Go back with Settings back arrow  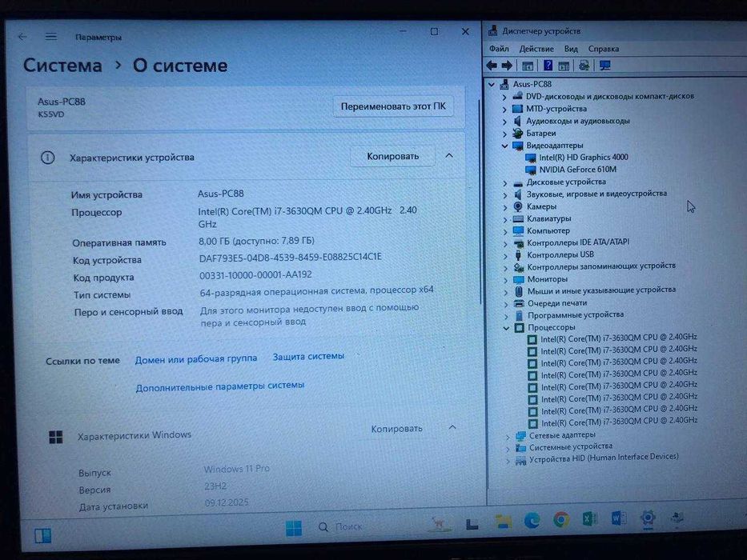[22, 37]
